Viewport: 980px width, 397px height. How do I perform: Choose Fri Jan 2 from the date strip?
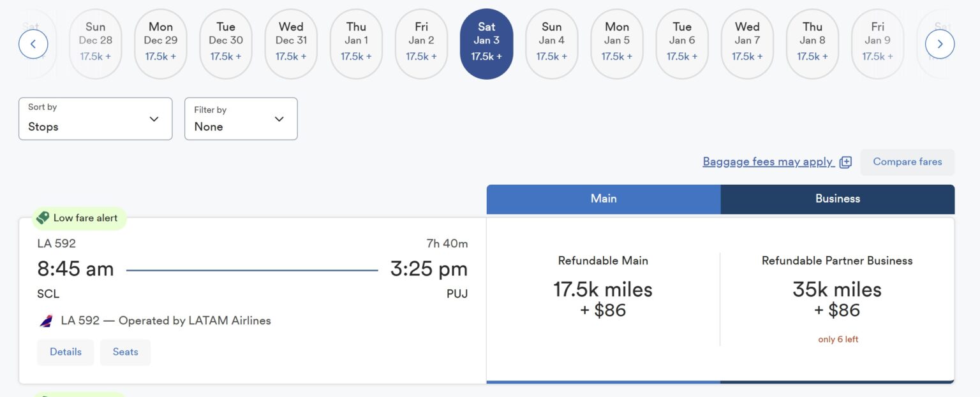pos(421,43)
